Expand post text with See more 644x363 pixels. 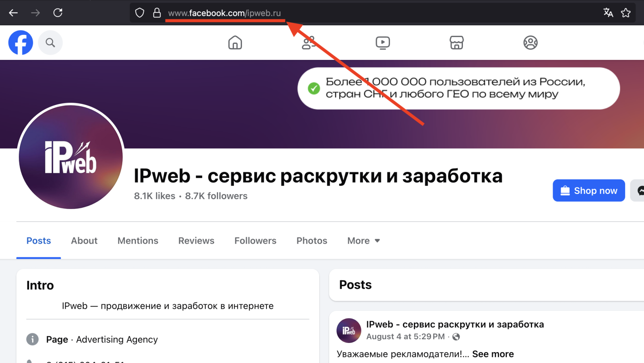pyautogui.click(x=493, y=354)
